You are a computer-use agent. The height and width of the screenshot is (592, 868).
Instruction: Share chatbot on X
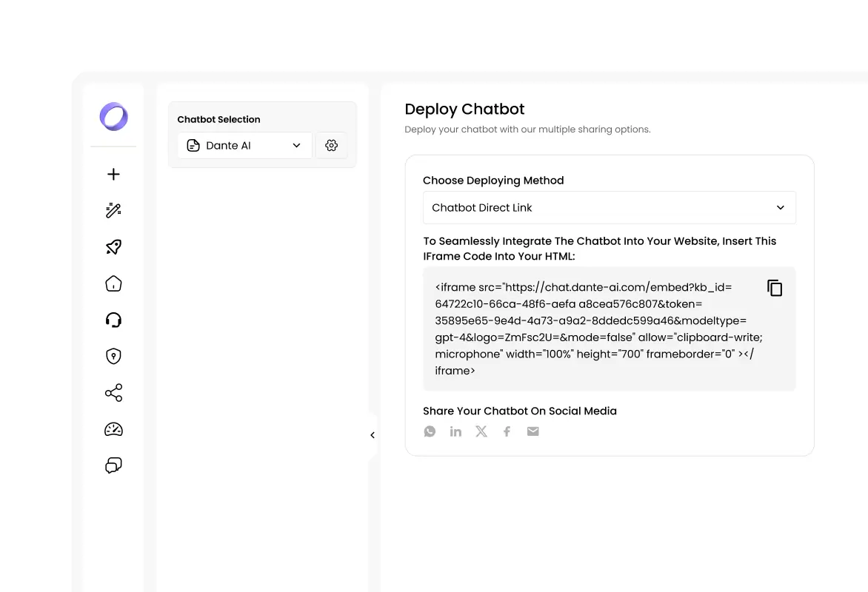(x=481, y=431)
